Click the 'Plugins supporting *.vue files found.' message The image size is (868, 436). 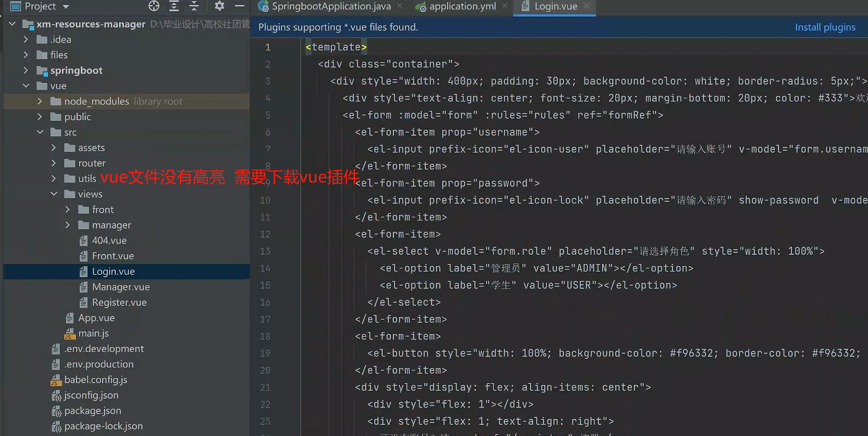pos(338,27)
